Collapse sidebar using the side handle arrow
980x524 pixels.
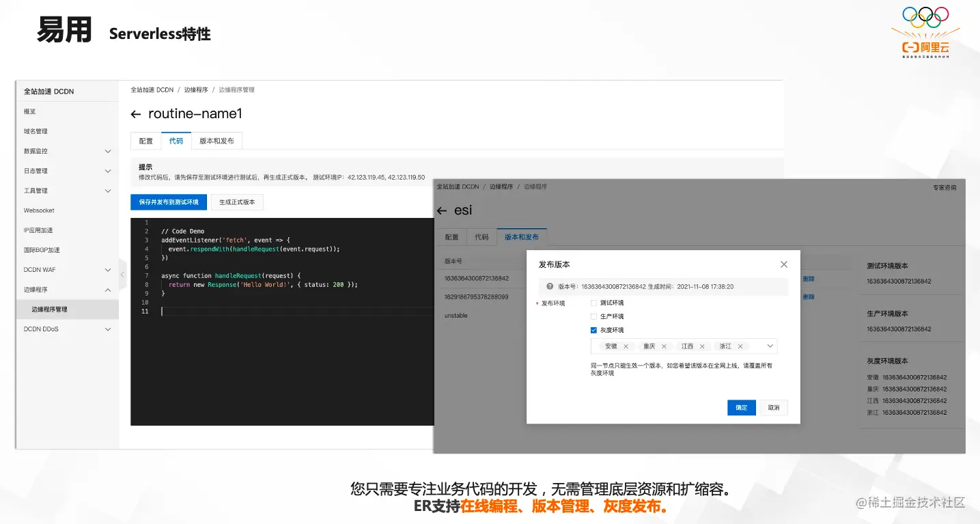click(x=123, y=275)
